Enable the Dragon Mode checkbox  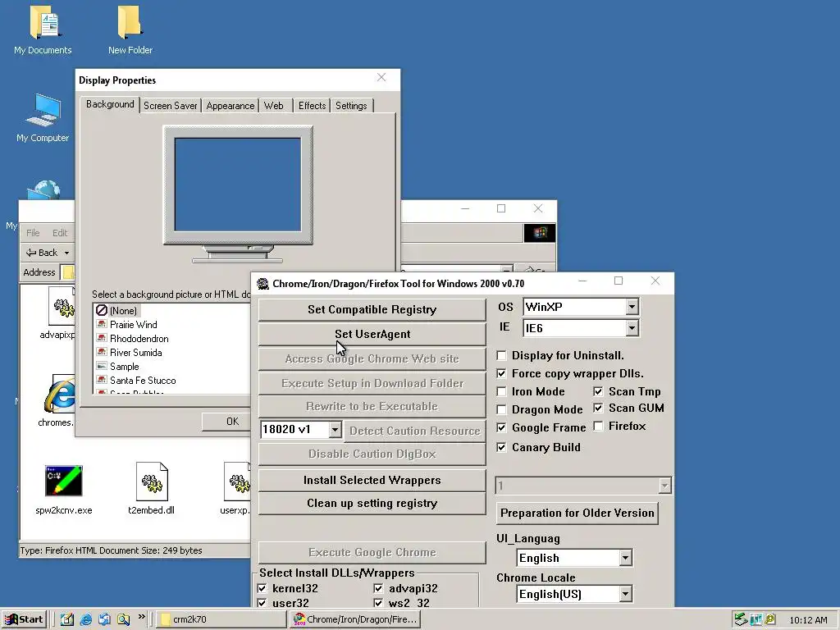tap(501, 410)
